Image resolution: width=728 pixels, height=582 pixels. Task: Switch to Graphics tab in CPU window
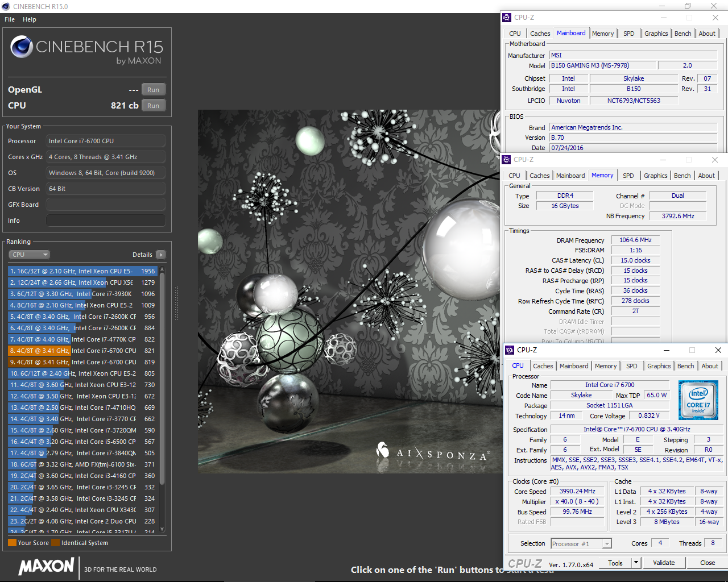pos(659,366)
